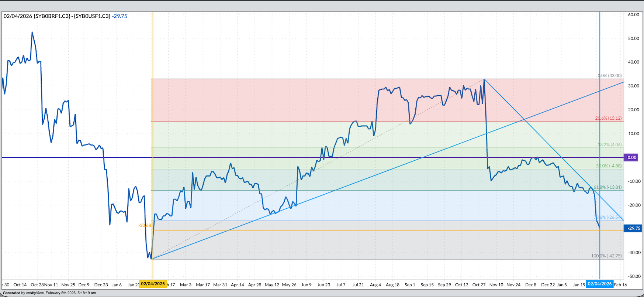Click the 100.0% (-42.75) Fibonacci label

pyautogui.click(x=606, y=256)
